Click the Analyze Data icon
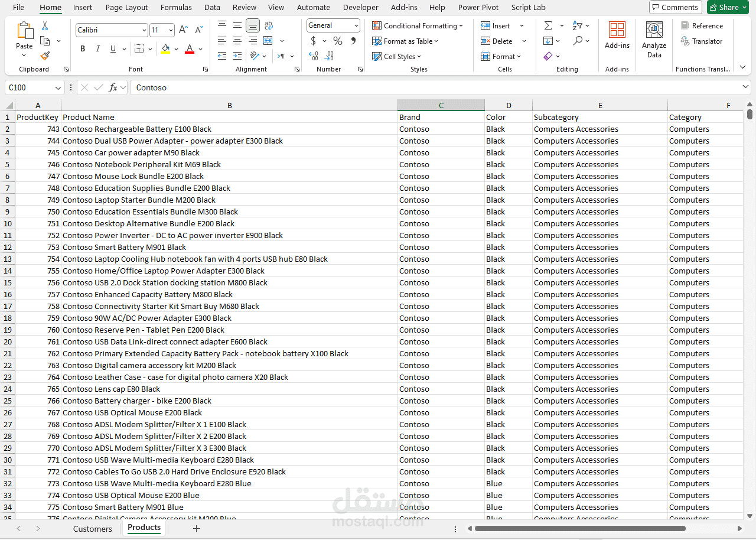The width and height of the screenshot is (756, 540). point(654,30)
